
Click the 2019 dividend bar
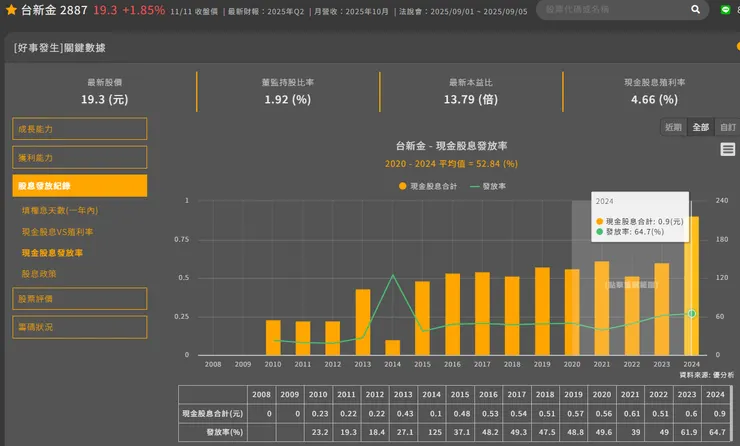(x=542, y=311)
